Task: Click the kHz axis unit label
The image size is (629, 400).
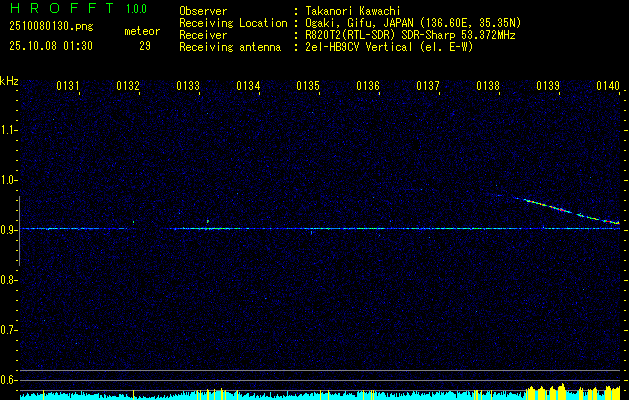Action: (9, 81)
